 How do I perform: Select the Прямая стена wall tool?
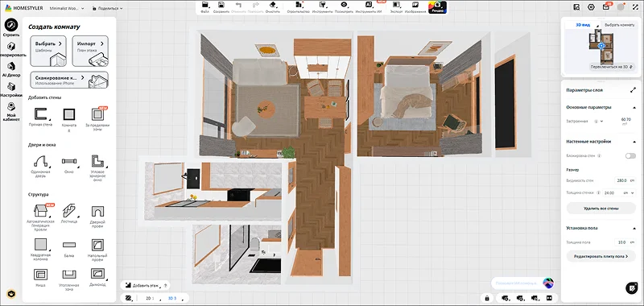click(x=41, y=117)
